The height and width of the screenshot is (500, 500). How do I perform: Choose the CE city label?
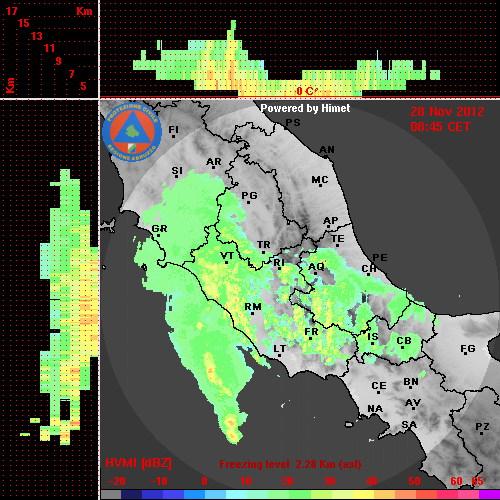point(379,386)
